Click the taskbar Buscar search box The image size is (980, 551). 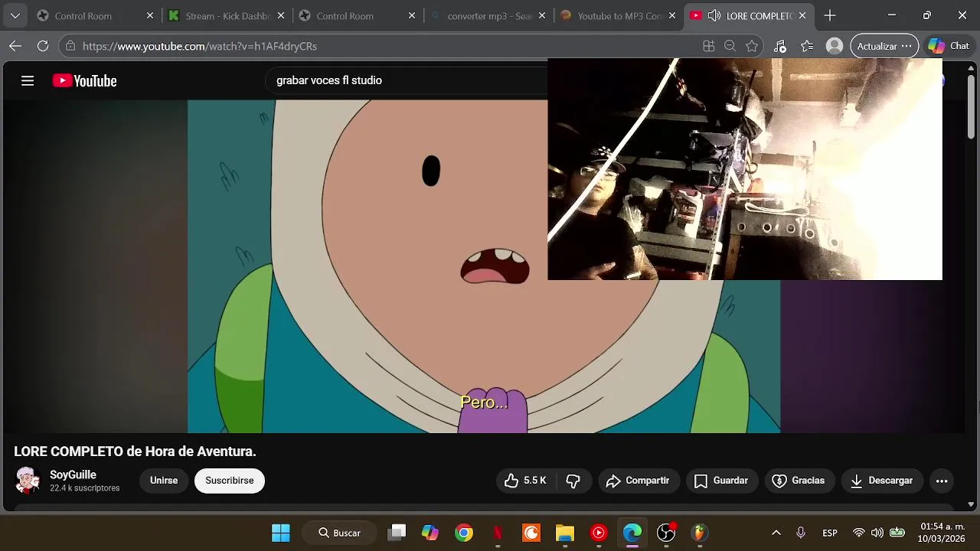click(x=339, y=533)
